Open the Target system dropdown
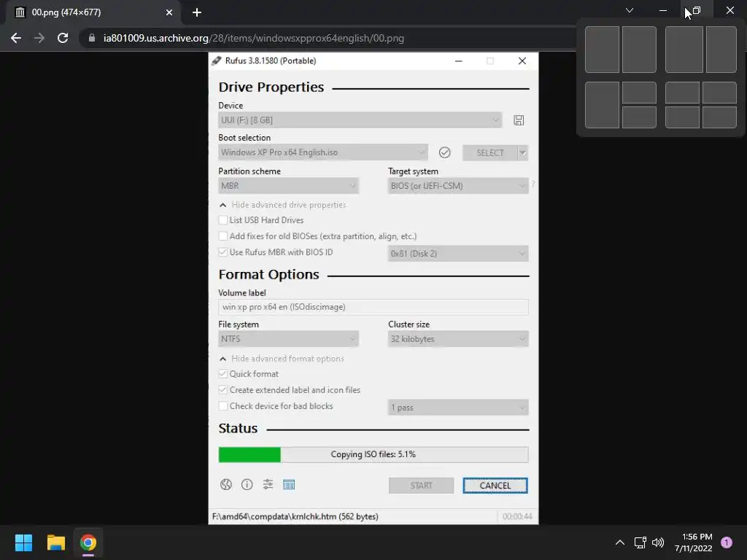Screen dimensions: 747x560 [x=458, y=186]
